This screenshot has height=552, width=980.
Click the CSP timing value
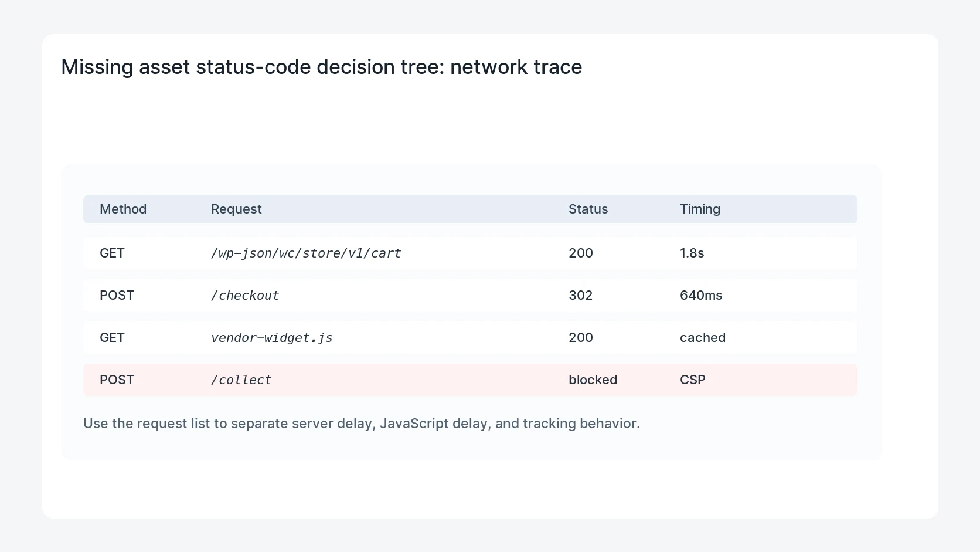[x=693, y=380]
